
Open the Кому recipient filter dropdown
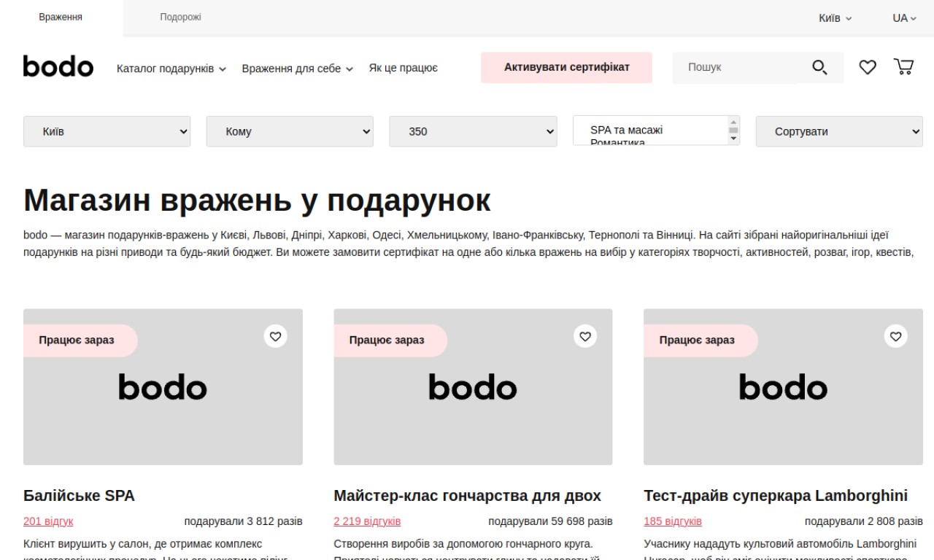(290, 131)
